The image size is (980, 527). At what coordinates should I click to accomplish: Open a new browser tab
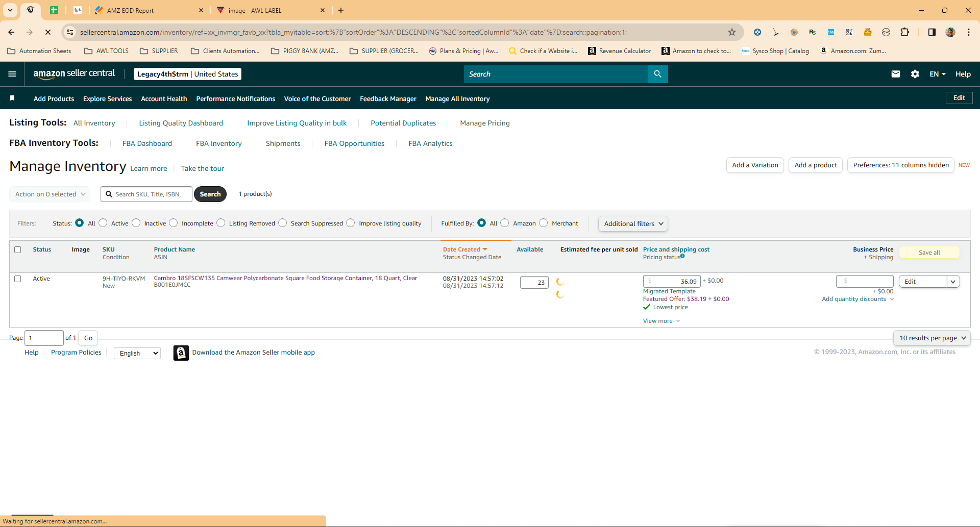(341, 10)
